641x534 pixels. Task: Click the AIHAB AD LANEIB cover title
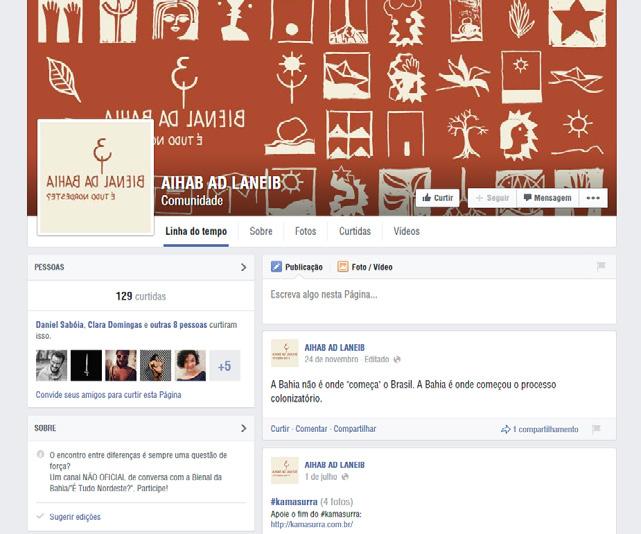coord(221,183)
